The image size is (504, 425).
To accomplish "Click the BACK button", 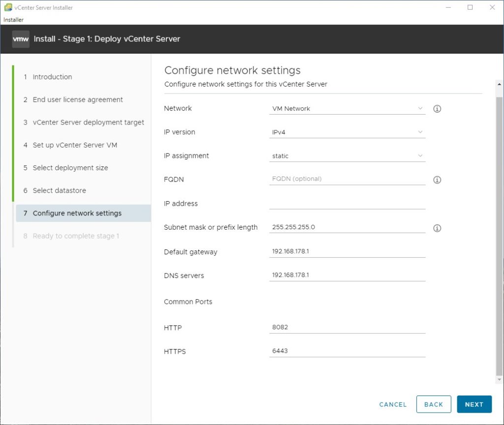I will (x=434, y=404).
